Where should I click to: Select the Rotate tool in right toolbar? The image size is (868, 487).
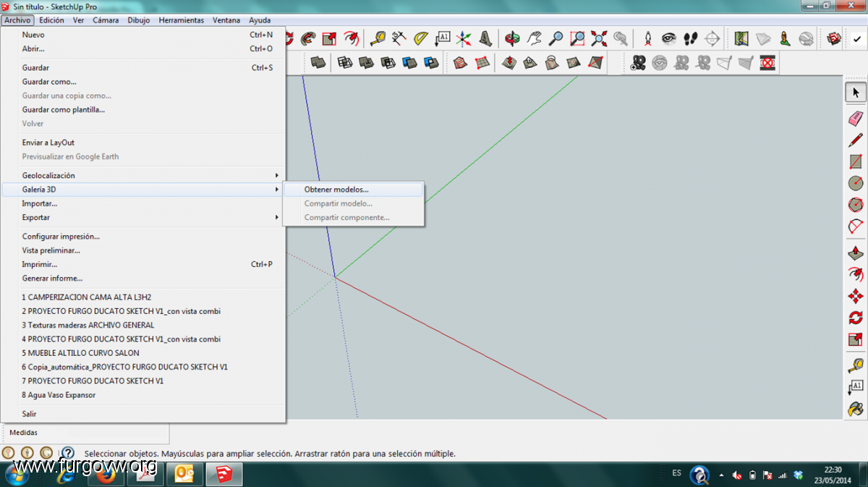pyautogui.click(x=856, y=318)
